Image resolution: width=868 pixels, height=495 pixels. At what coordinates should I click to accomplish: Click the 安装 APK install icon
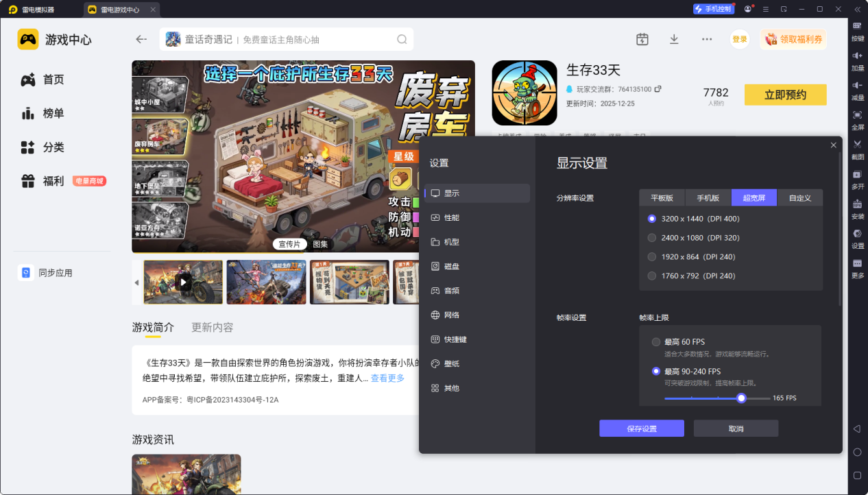point(858,204)
